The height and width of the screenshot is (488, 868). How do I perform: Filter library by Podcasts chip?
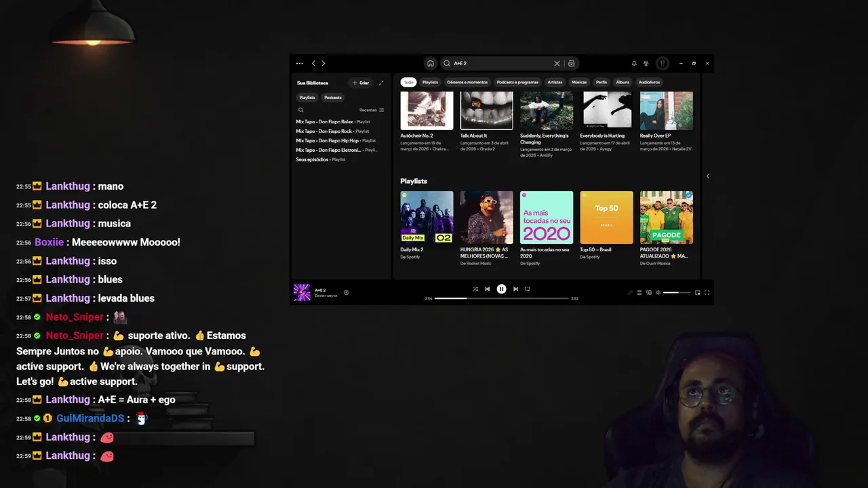pyautogui.click(x=333, y=98)
